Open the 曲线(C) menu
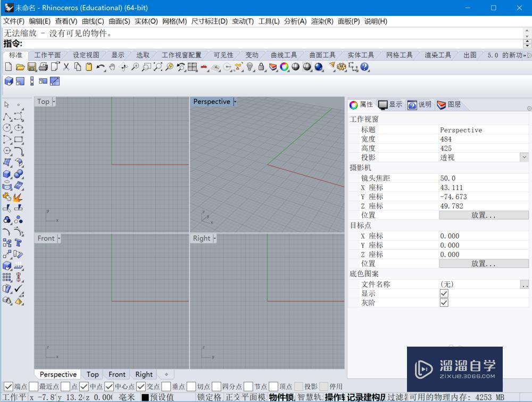This screenshot has height=402, width=532. point(93,21)
